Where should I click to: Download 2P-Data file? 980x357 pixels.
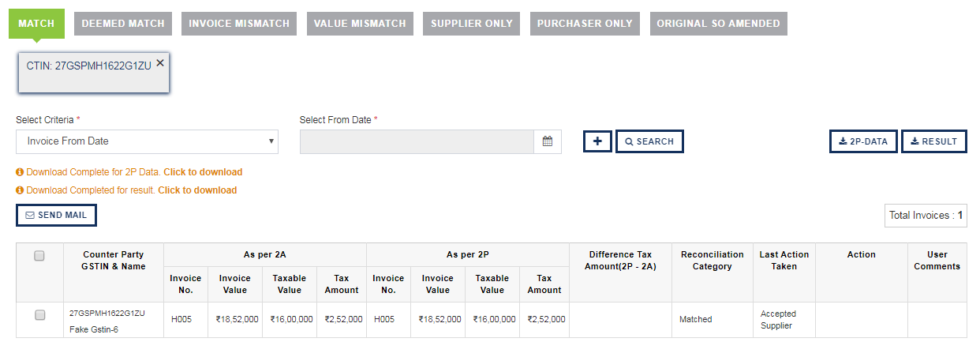tap(863, 141)
